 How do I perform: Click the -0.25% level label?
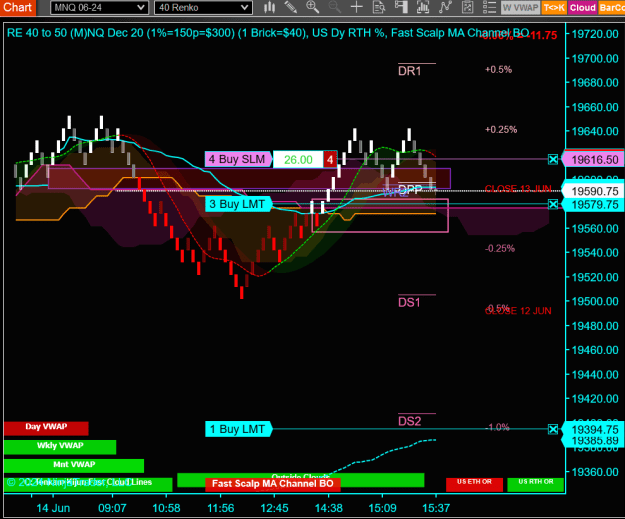(x=500, y=249)
